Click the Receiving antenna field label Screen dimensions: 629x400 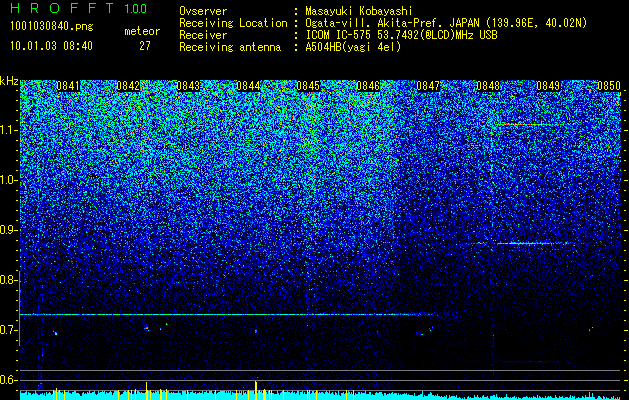click(230, 47)
